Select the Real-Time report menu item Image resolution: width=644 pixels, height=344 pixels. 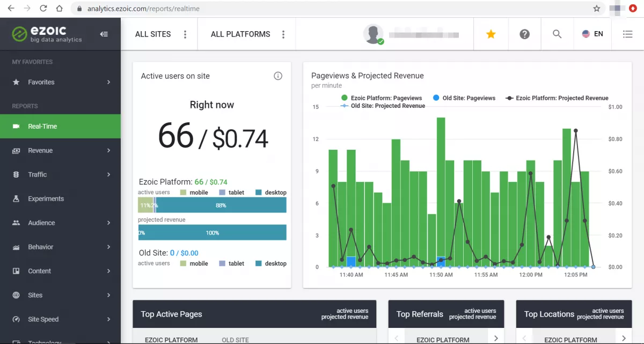(60, 126)
